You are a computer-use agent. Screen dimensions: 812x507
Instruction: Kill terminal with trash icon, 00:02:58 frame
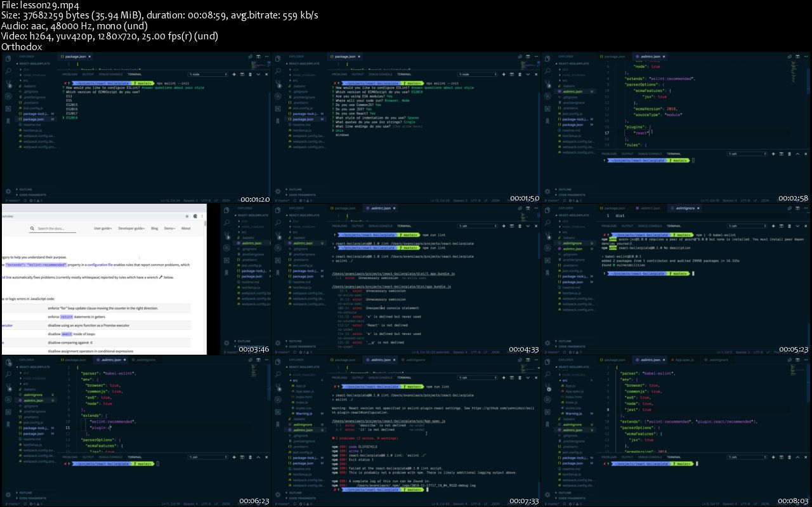pyautogui.click(x=789, y=154)
